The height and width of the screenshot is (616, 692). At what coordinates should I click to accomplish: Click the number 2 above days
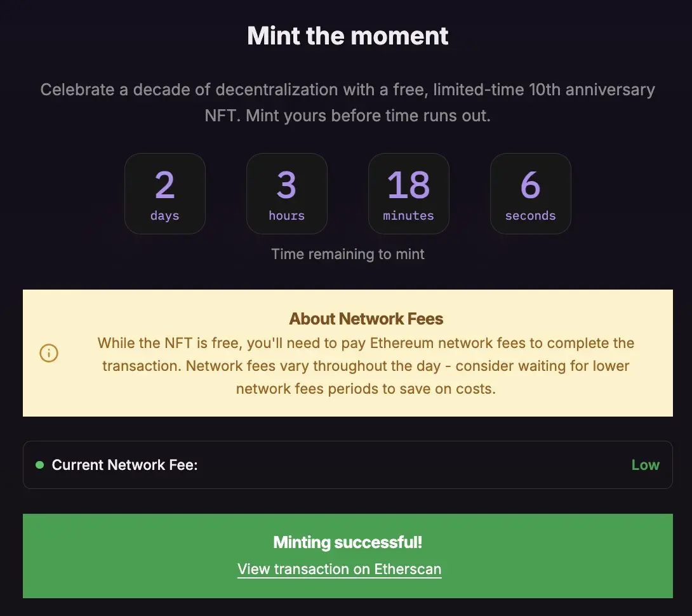[165, 185]
